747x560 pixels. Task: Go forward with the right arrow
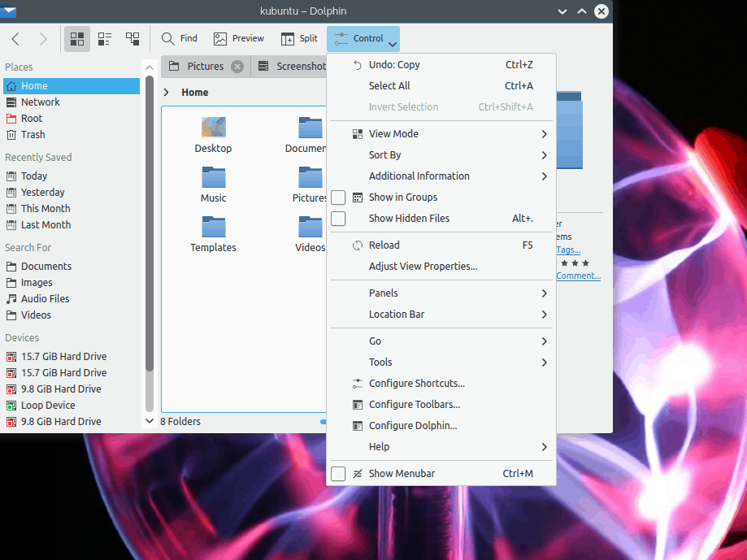tap(43, 38)
